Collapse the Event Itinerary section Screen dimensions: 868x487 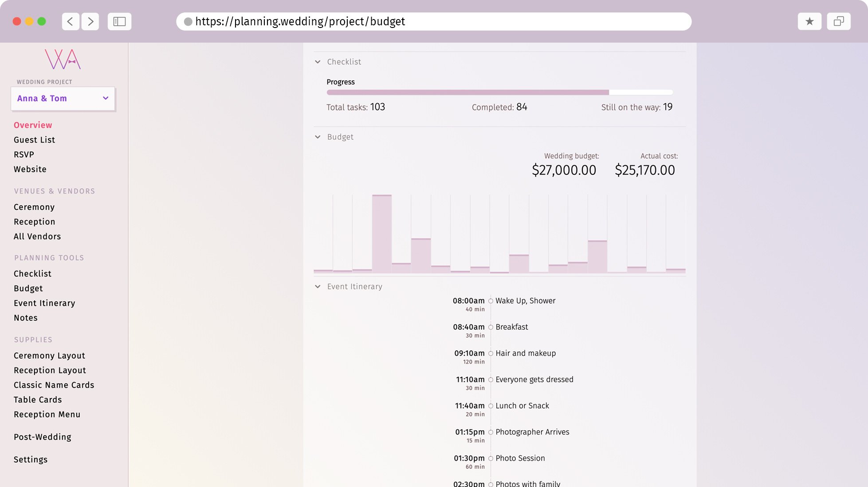(x=318, y=286)
